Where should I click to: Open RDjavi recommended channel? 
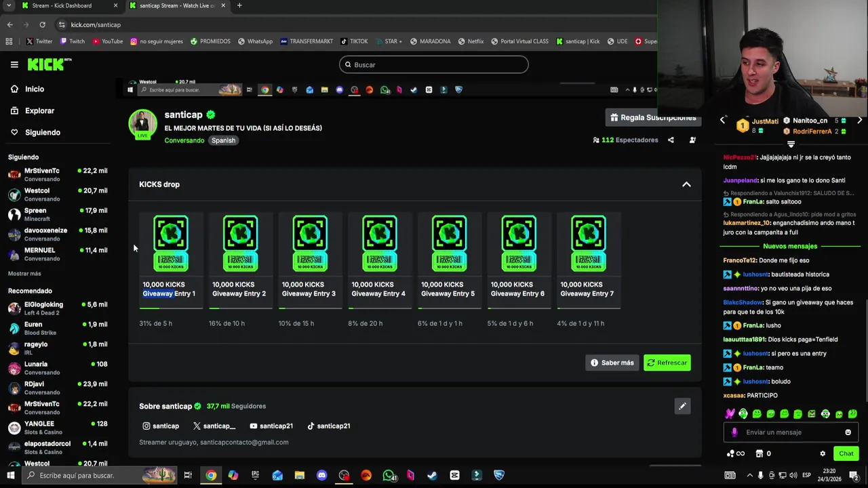click(58, 388)
